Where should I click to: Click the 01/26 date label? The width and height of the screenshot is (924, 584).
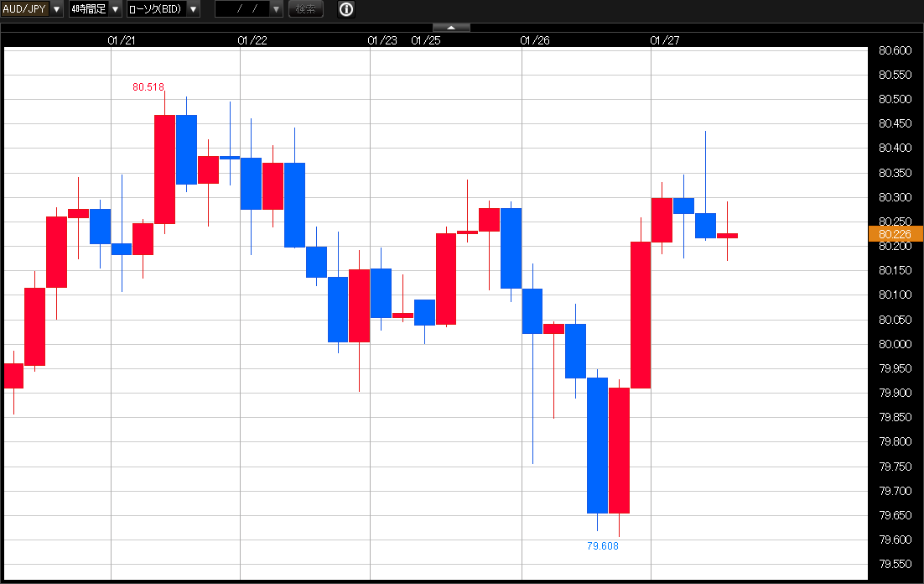[535, 41]
